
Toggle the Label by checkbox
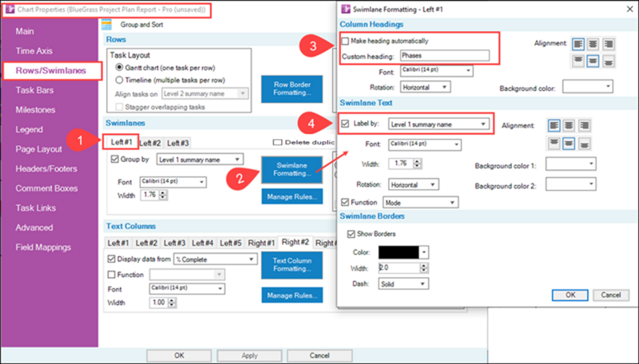[x=346, y=124]
